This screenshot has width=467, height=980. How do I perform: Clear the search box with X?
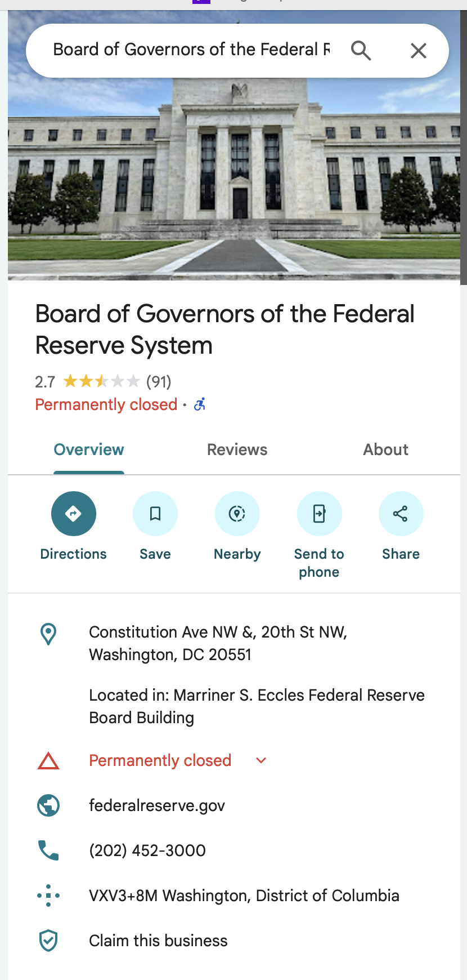tap(418, 51)
